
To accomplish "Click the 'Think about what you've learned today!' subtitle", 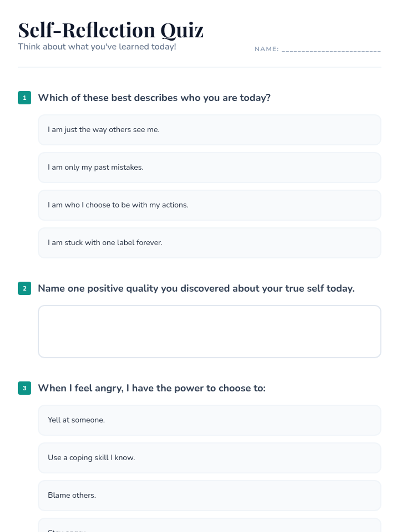I will click(97, 47).
